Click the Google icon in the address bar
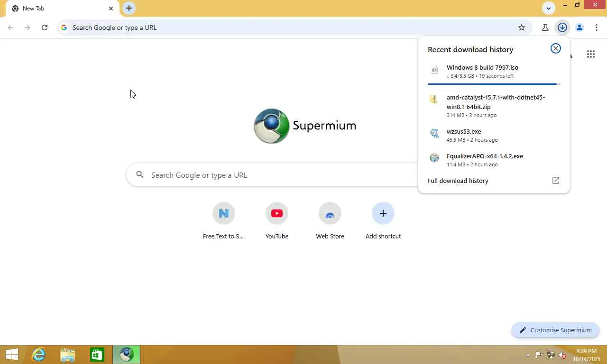Viewport: 607px width, 364px height. click(x=64, y=27)
